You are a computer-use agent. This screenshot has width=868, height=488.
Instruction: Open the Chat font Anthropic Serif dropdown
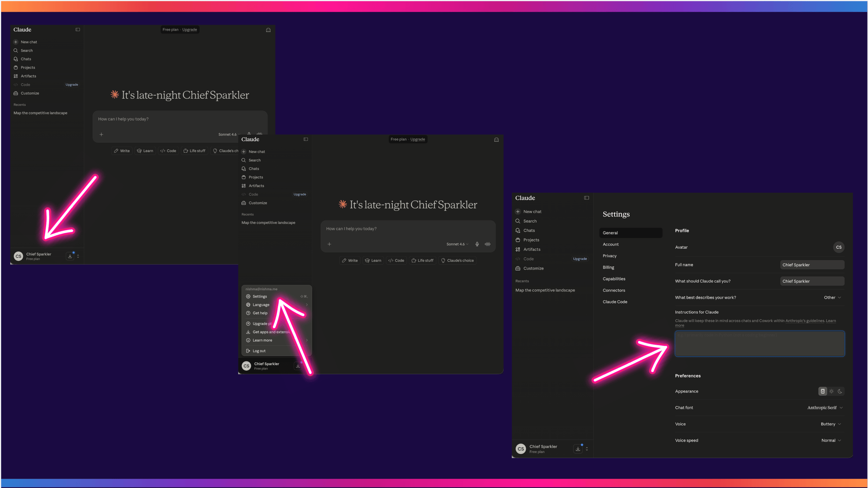[825, 408]
